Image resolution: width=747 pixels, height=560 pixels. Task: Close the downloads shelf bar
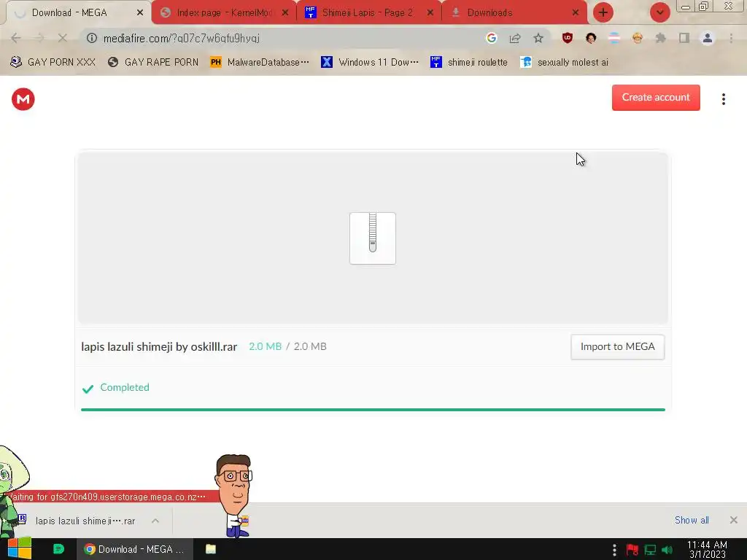734,520
